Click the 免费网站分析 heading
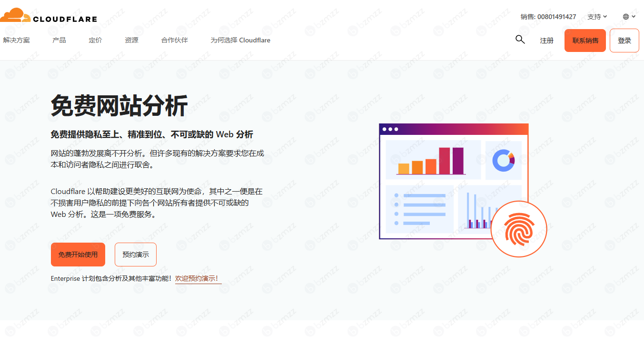 (x=119, y=105)
